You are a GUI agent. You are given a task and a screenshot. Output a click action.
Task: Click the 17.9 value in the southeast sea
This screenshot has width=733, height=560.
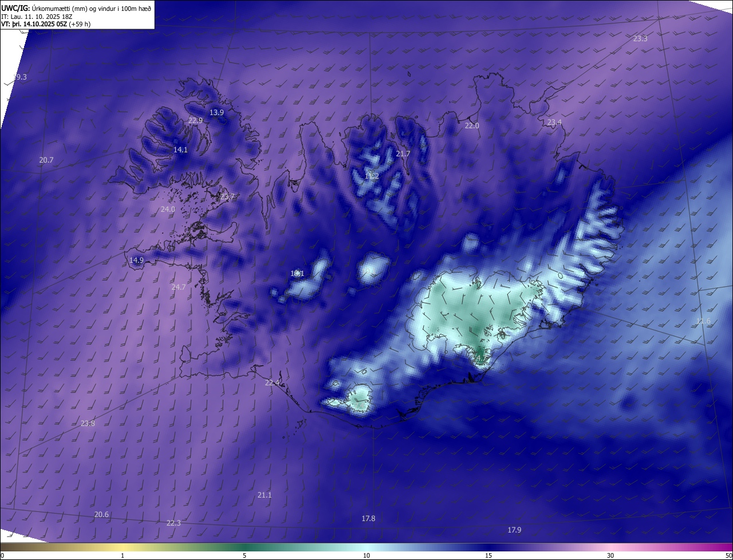pos(514,530)
